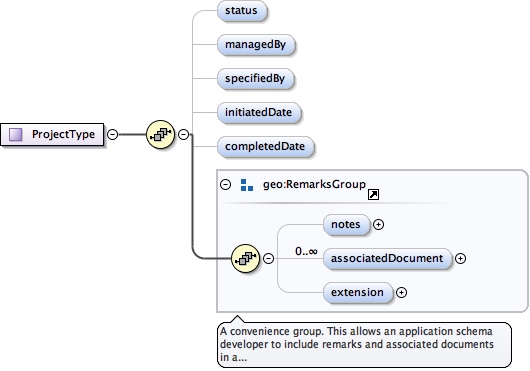Select the specifiedBy element
The image size is (530, 371).
[x=256, y=79]
